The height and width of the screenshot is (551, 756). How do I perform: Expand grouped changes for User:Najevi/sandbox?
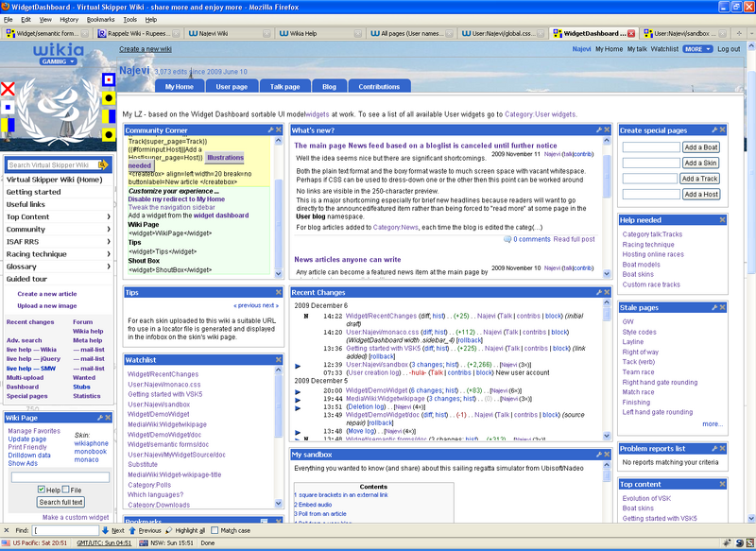pyautogui.click(x=298, y=366)
